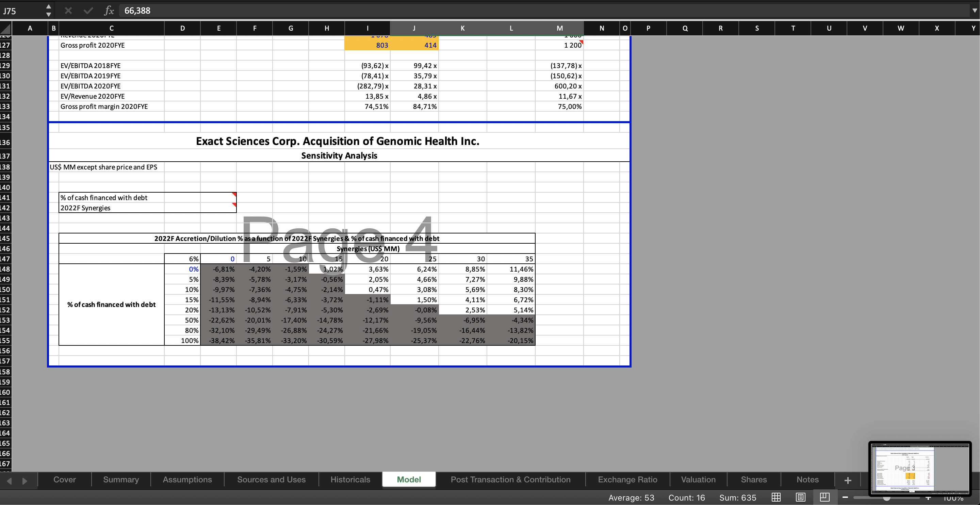
Task: Open the Historicals sheet tab
Action: 350,479
